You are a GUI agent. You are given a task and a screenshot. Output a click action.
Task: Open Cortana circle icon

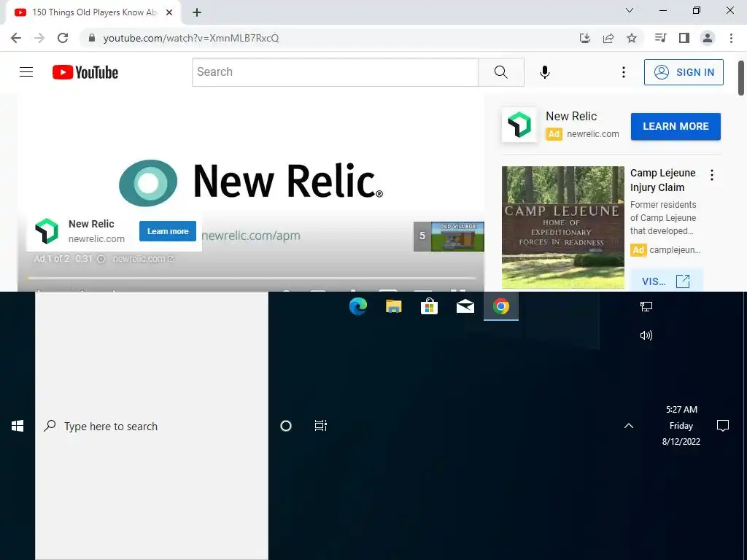286,426
